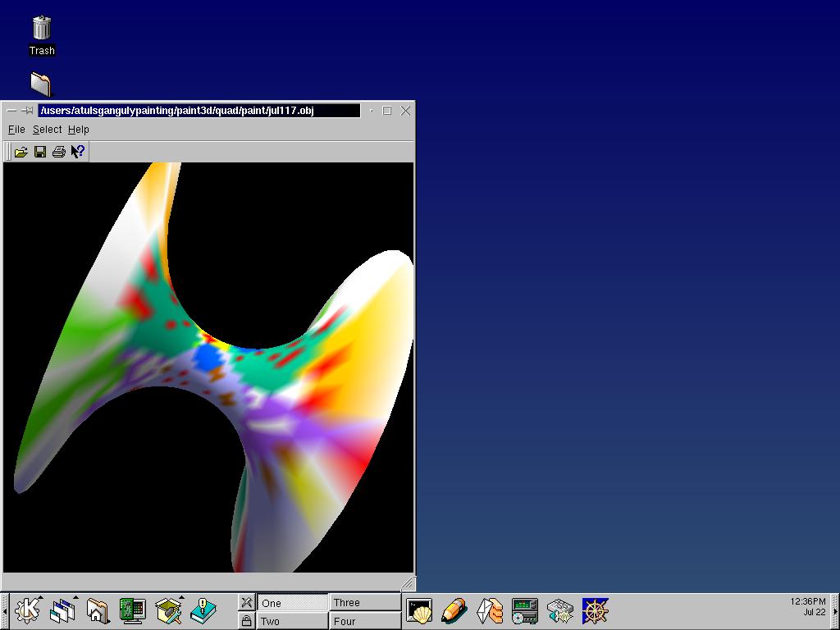The image size is (840, 630).
Task: Open the KDE Control Center monitor icon
Action: pyautogui.click(x=131, y=611)
